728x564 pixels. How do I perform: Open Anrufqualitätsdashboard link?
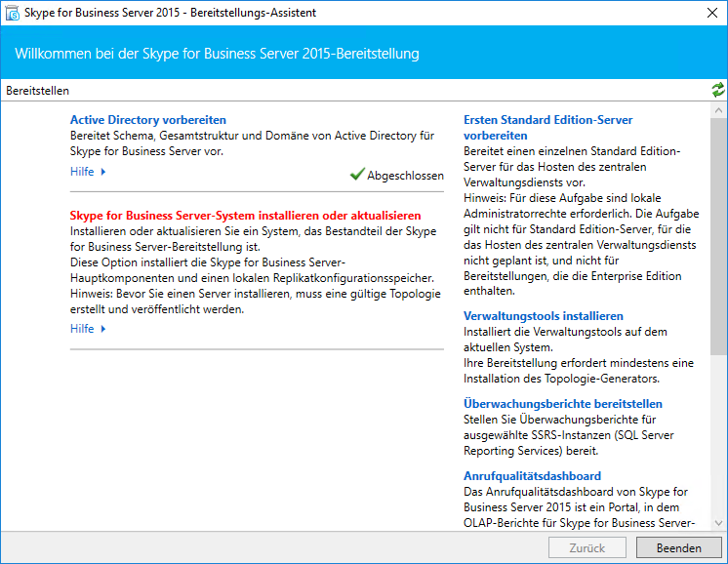click(x=532, y=476)
